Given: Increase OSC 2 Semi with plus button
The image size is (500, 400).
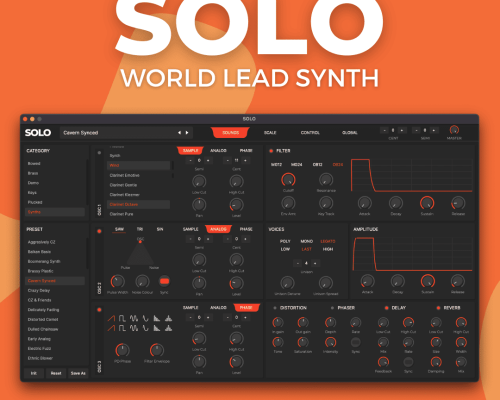Looking at the screenshot, I should pyautogui.click(x=208, y=239).
